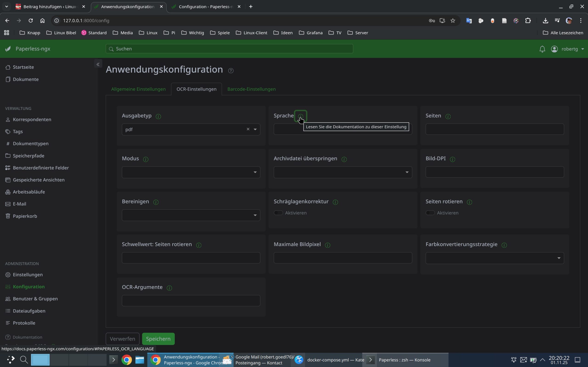Open the robertg user menu
This screenshot has width=588, height=367.
[x=569, y=49]
